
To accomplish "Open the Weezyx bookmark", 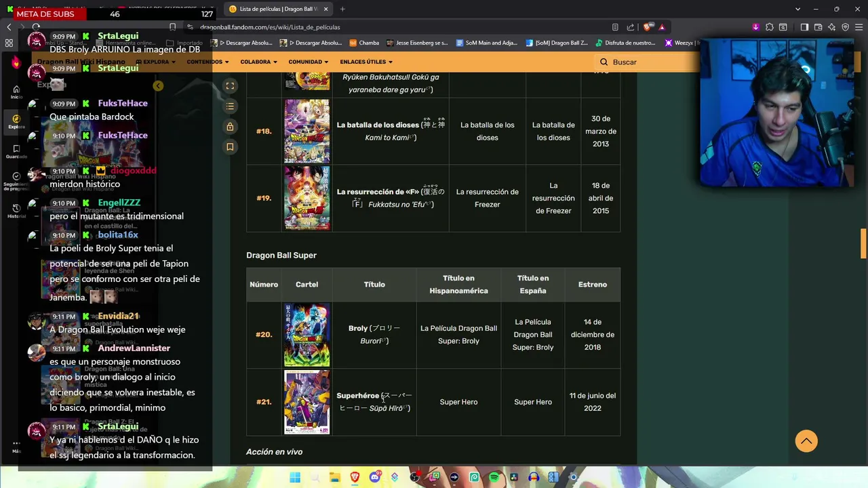I will pos(682,43).
